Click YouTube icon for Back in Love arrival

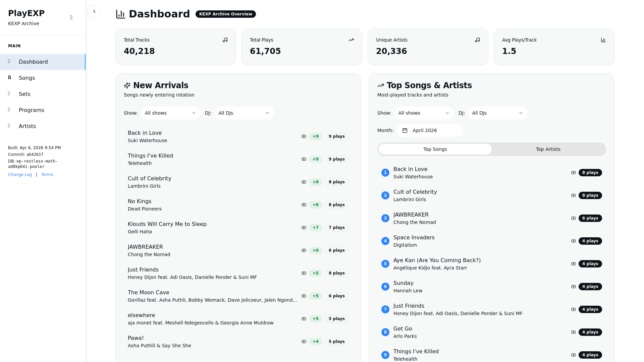point(304,136)
